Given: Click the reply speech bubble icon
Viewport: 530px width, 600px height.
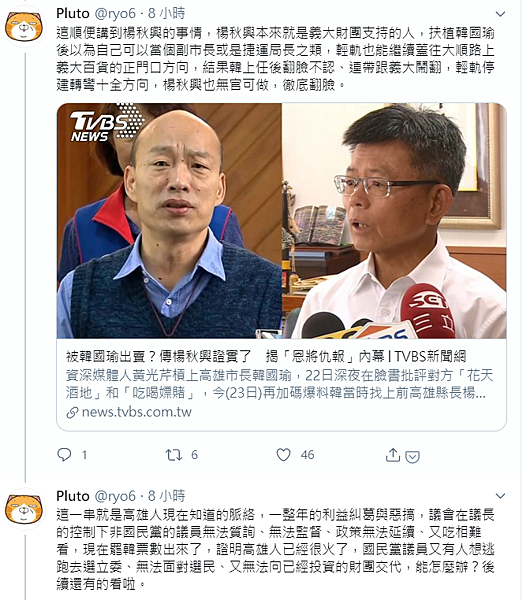Looking at the screenshot, I should click(64, 455).
